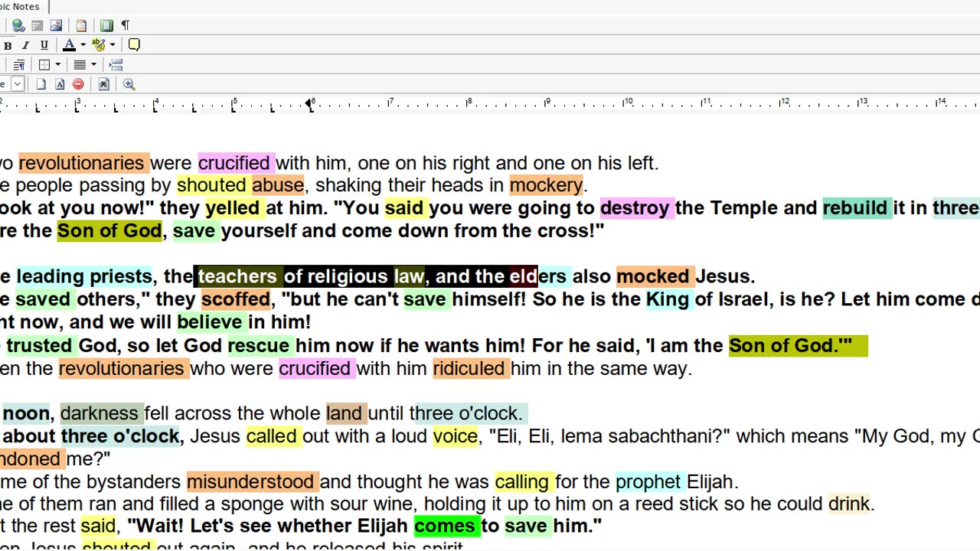980x551 pixels.
Task: Click the ruler tab marker near 6
Action: click(309, 103)
